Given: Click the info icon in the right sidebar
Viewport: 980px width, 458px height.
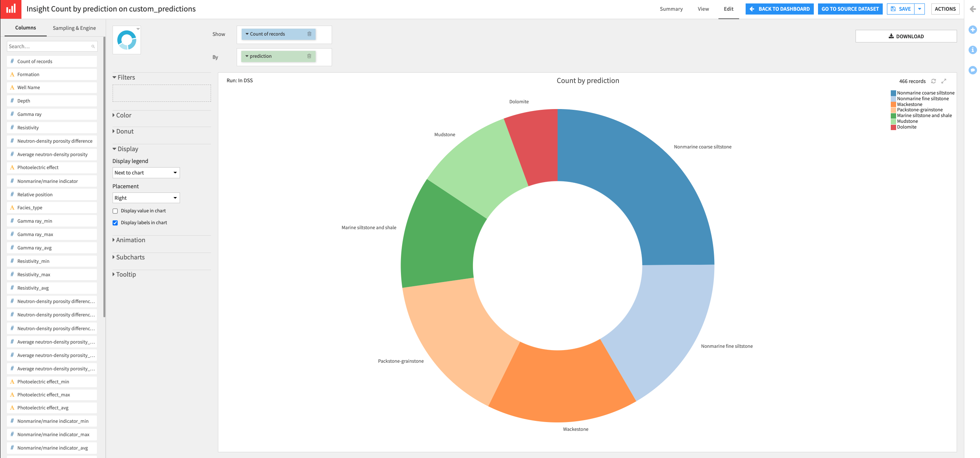Looking at the screenshot, I should 973,50.
